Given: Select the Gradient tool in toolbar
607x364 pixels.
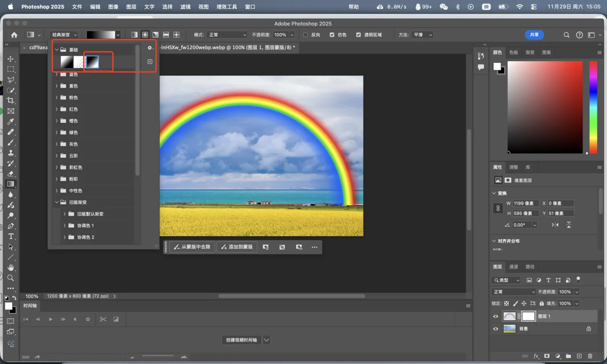Looking at the screenshot, I should tap(11, 184).
